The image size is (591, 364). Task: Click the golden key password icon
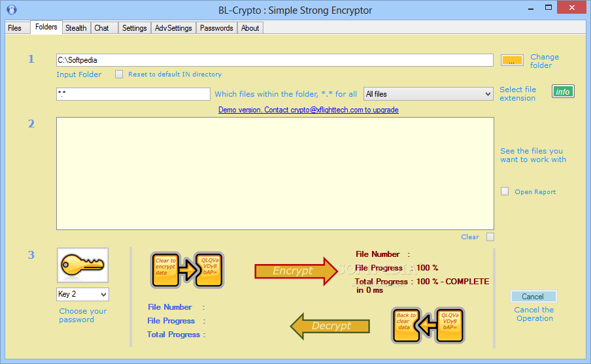pyautogui.click(x=82, y=265)
